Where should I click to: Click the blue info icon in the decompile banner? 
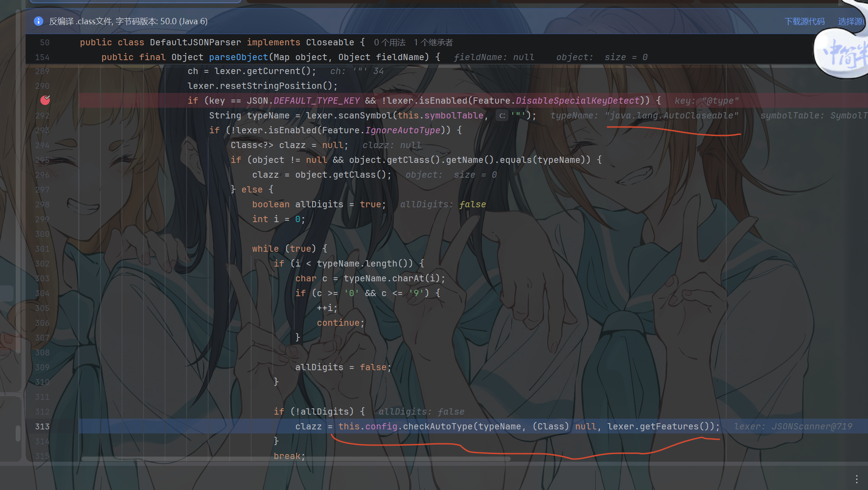pyautogui.click(x=39, y=21)
